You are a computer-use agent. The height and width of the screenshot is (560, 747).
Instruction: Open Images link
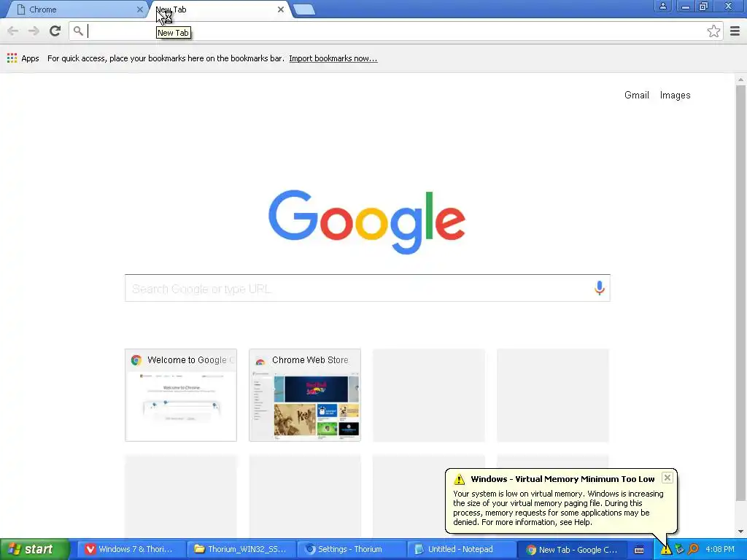tap(675, 96)
